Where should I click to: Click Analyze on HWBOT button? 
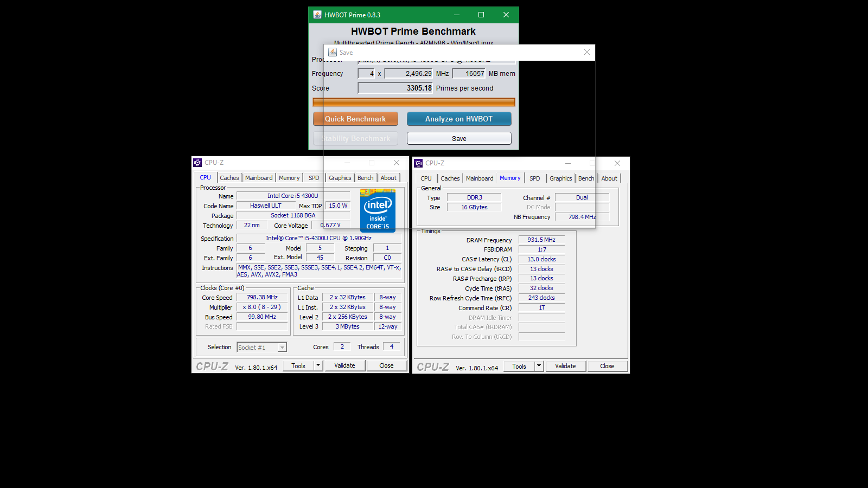tap(459, 119)
